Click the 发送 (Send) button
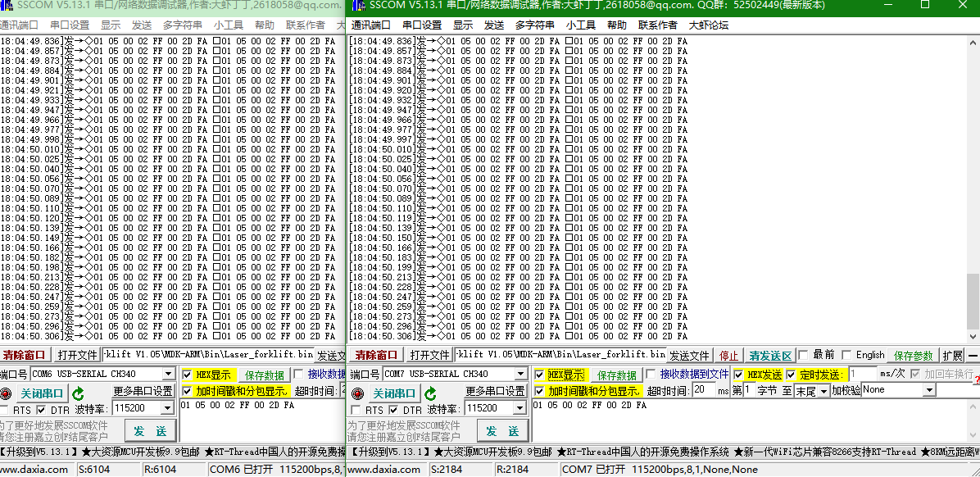 point(504,429)
